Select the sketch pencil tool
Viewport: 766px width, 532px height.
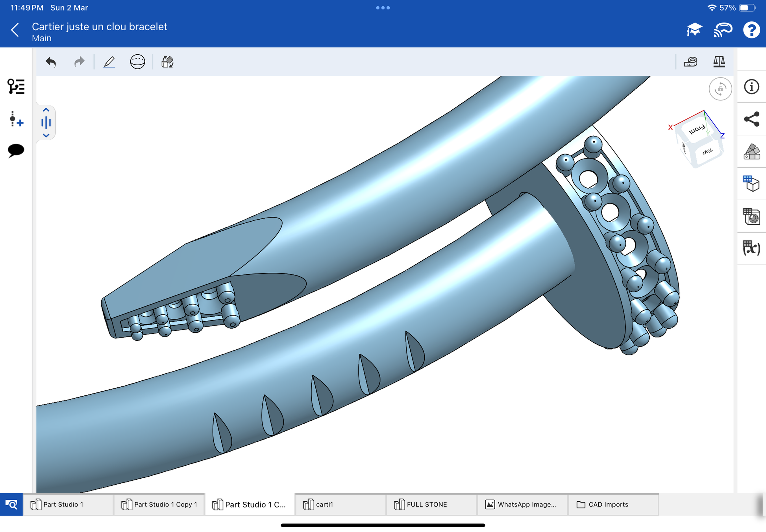[109, 62]
